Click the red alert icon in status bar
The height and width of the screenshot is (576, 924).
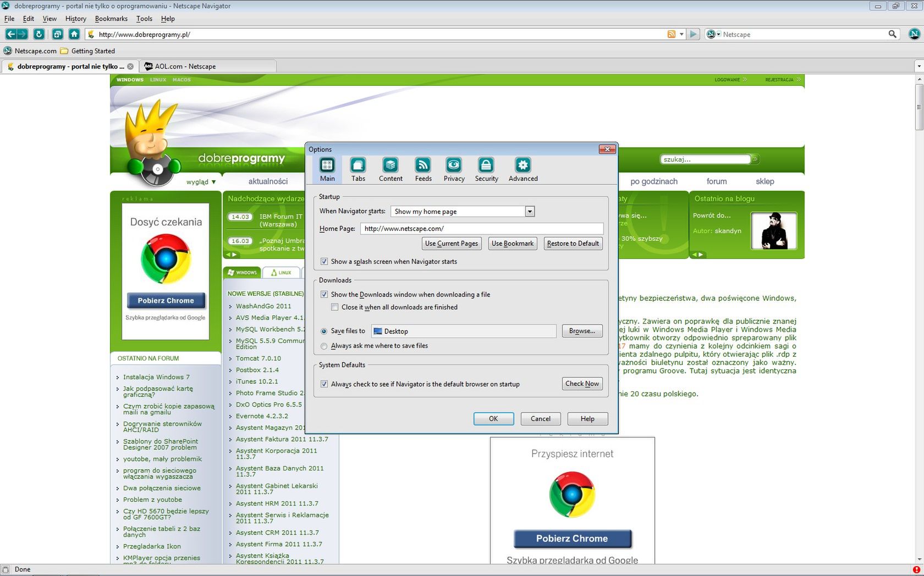[916, 569]
